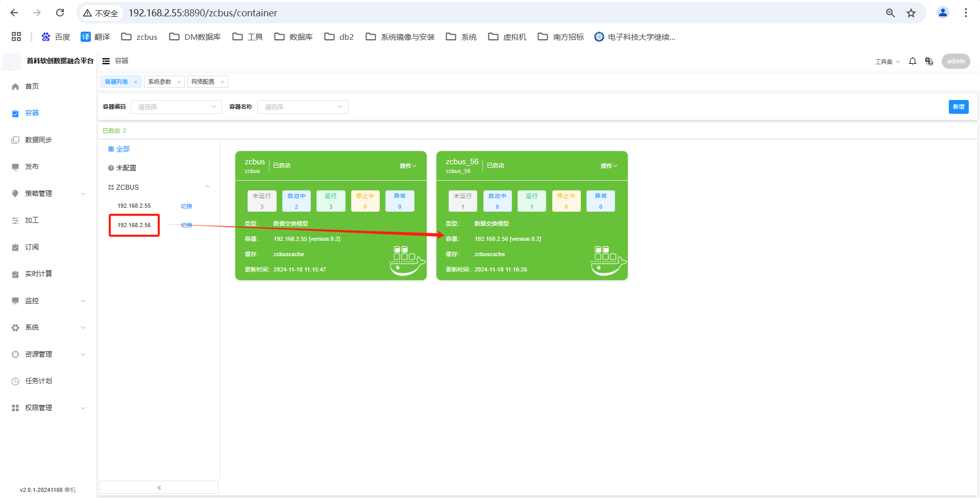The width and height of the screenshot is (980, 498).
Task: Open the 首页 home sidebar item
Action: pyautogui.click(x=32, y=86)
